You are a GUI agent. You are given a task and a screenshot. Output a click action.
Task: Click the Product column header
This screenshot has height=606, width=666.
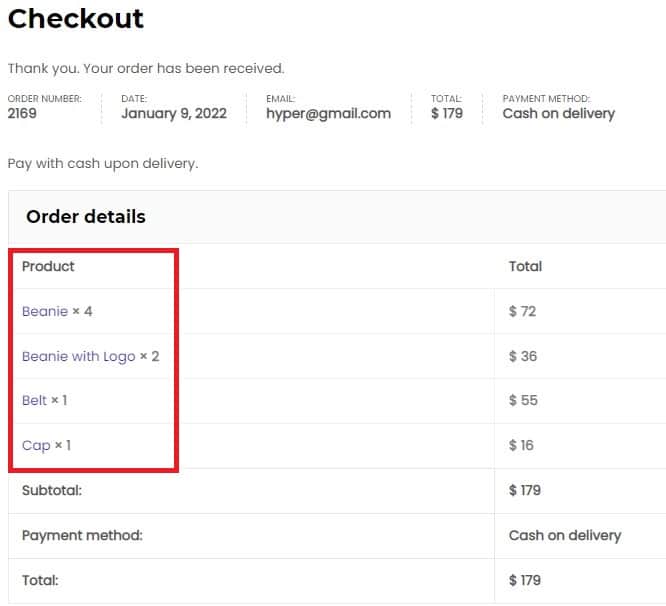(x=48, y=266)
